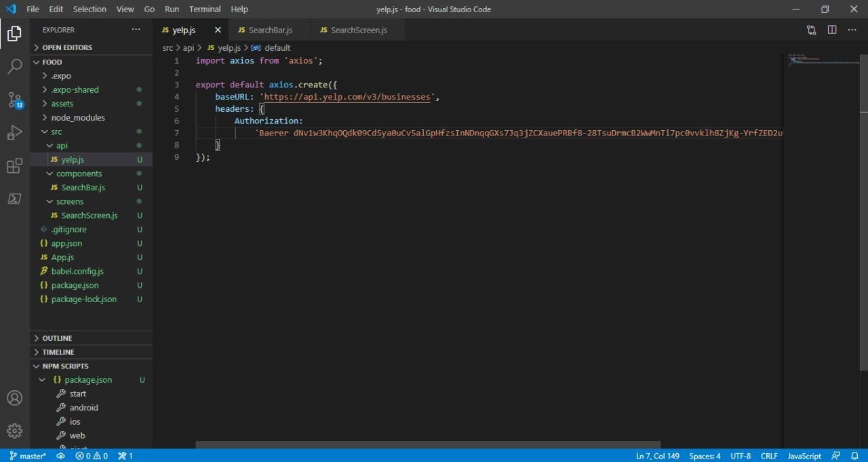The height and width of the screenshot is (462, 868).
Task: Open the Run menu
Action: click(x=172, y=9)
